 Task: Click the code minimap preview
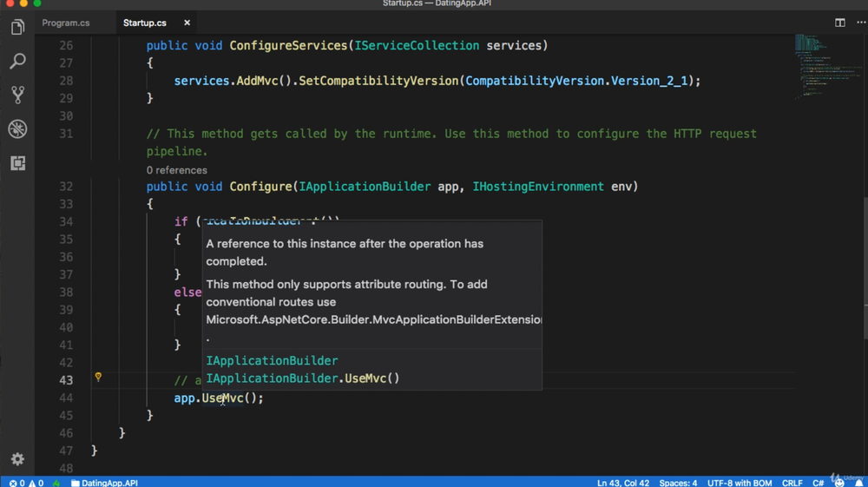[827, 66]
